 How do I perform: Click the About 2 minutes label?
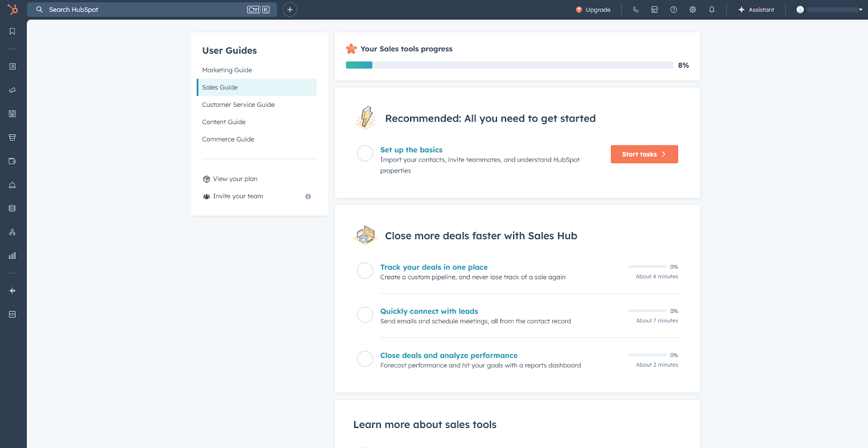click(657, 365)
